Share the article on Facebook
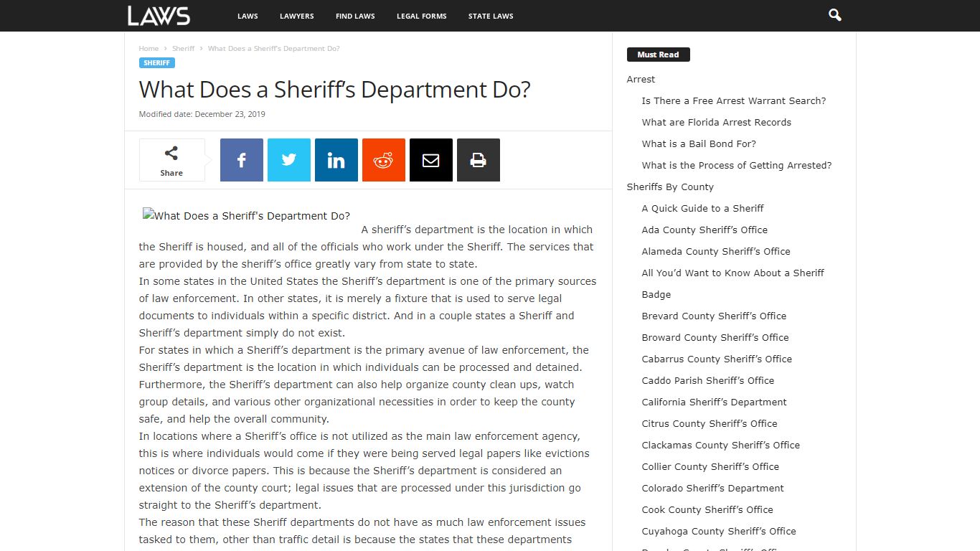 (242, 160)
